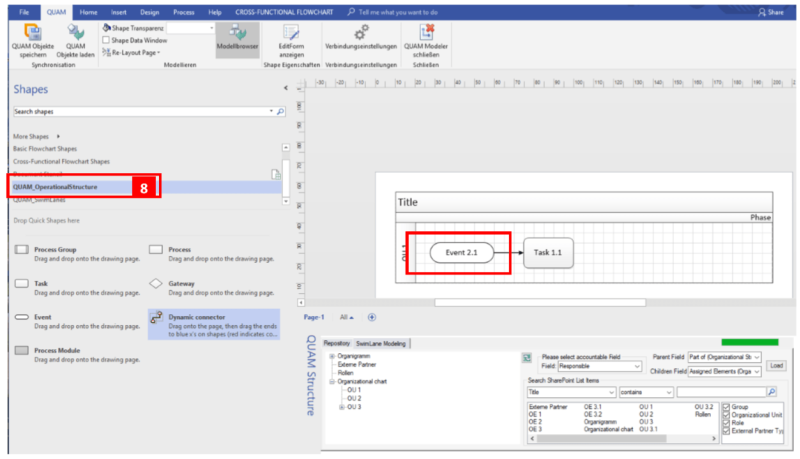Open the Field Responsible dropdown

coord(637,366)
